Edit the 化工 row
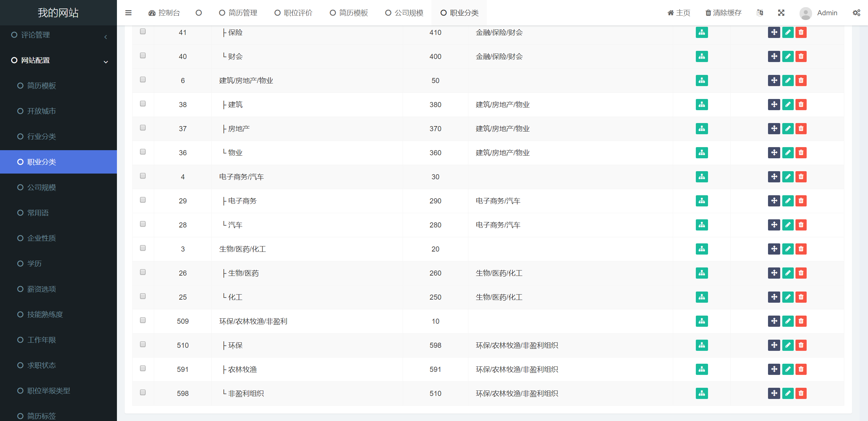The height and width of the screenshot is (421, 868). tap(788, 297)
